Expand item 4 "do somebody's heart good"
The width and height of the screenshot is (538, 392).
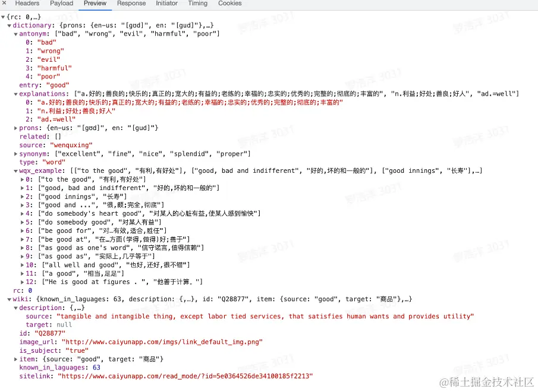23,214
